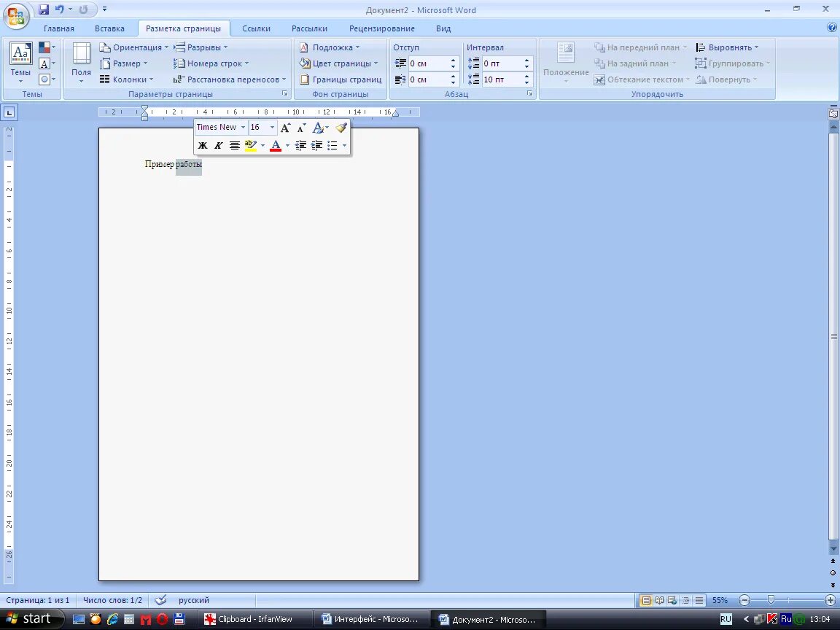Image resolution: width=840 pixels, height=630 pixels.
Task: Switch to Вставка tab
Action: (110, 28)
